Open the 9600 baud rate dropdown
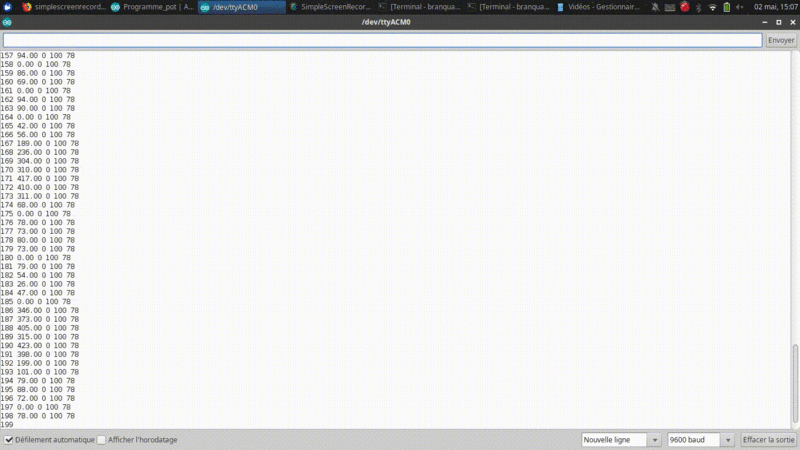The width and height of the screenshot is (800, 450). point(700,440)
